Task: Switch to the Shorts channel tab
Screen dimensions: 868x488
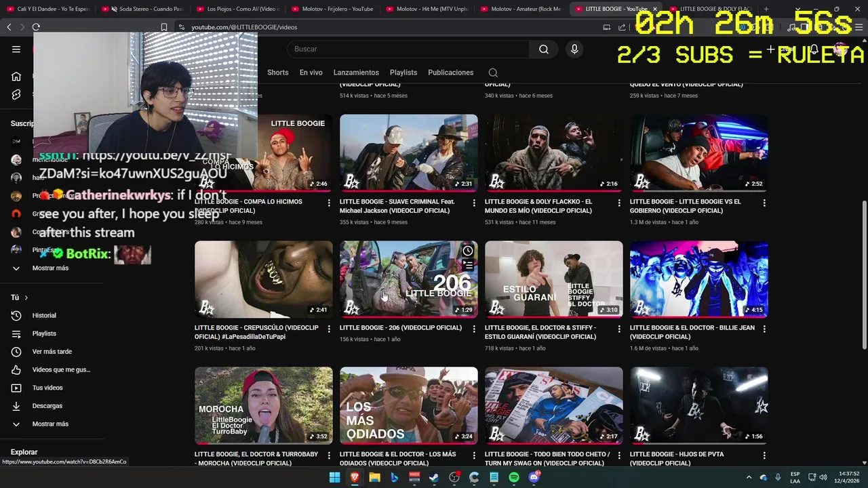Action: pos(277,73)
